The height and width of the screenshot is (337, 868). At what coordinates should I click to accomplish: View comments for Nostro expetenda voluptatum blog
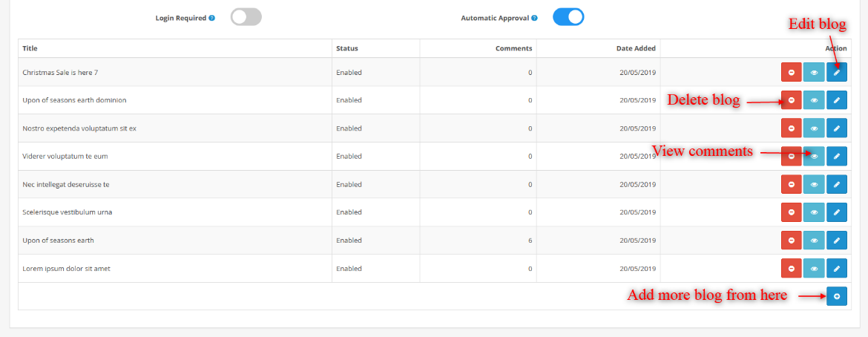(814, 128)
